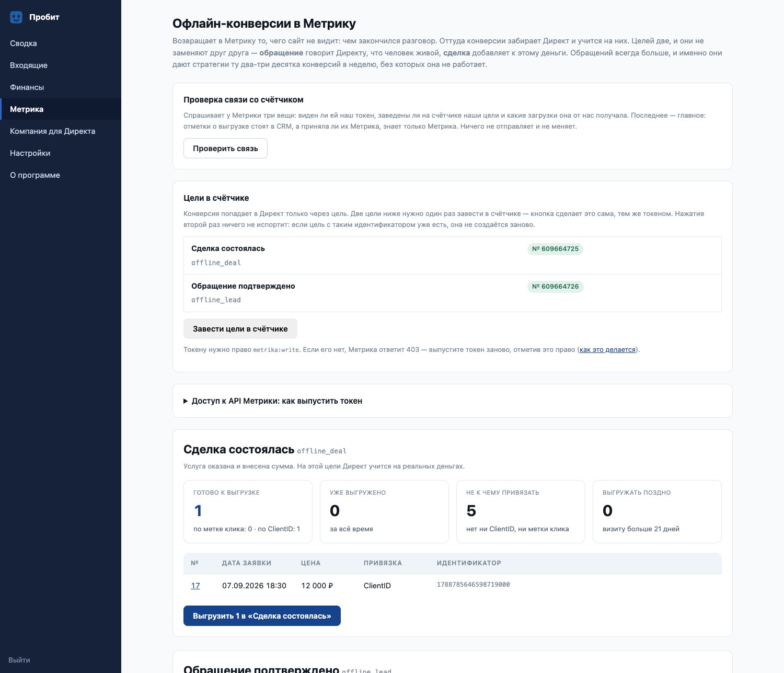Select the Сделка состоялась goal row title
The height and width of the screenshot is (673, 784).
pos(228,248)
